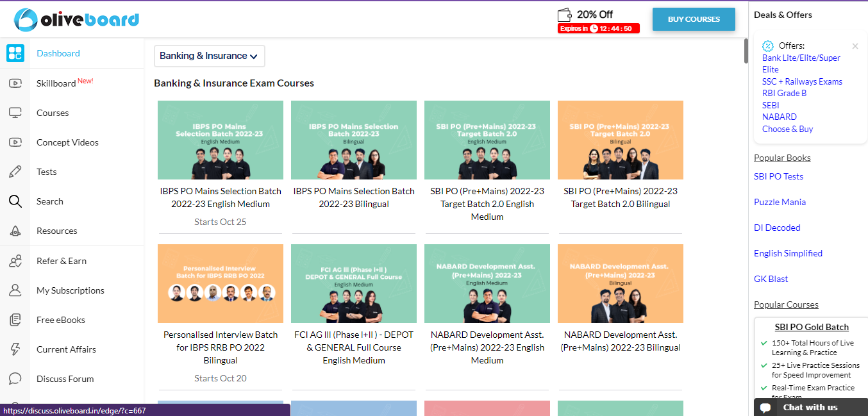Click the NABARD offer link
The width and height of the screenshot is (868, 416).
coord(780,117)
